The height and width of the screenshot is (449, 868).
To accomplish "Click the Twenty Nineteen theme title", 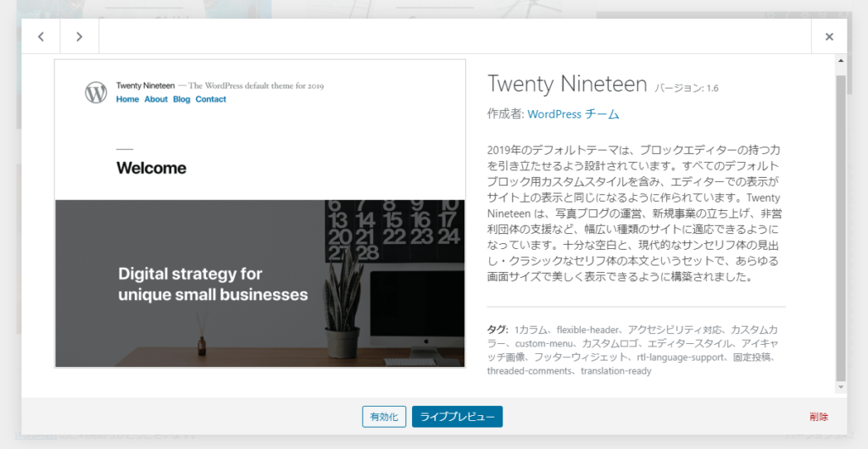I will tap(567, 84).
